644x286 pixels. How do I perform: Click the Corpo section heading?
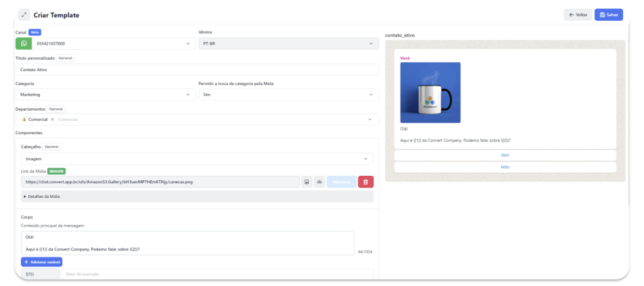coord(26,217)
